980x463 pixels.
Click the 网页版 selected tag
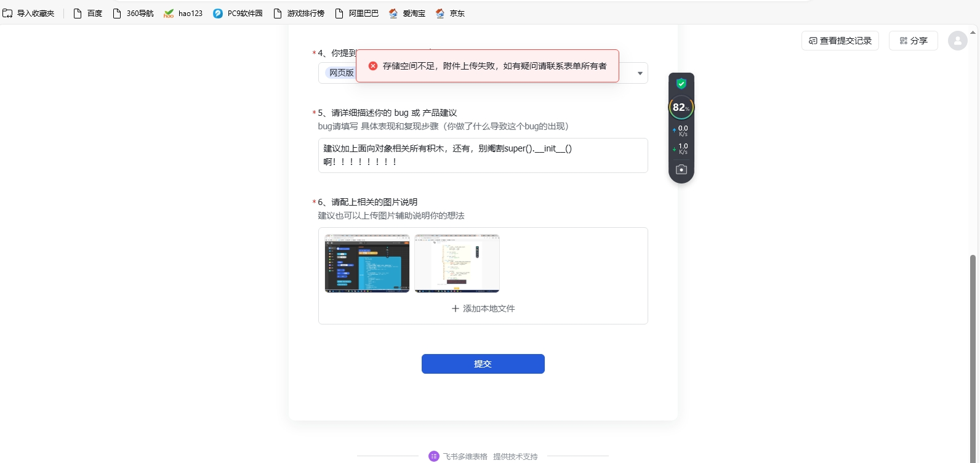click(x=341, y=73)
